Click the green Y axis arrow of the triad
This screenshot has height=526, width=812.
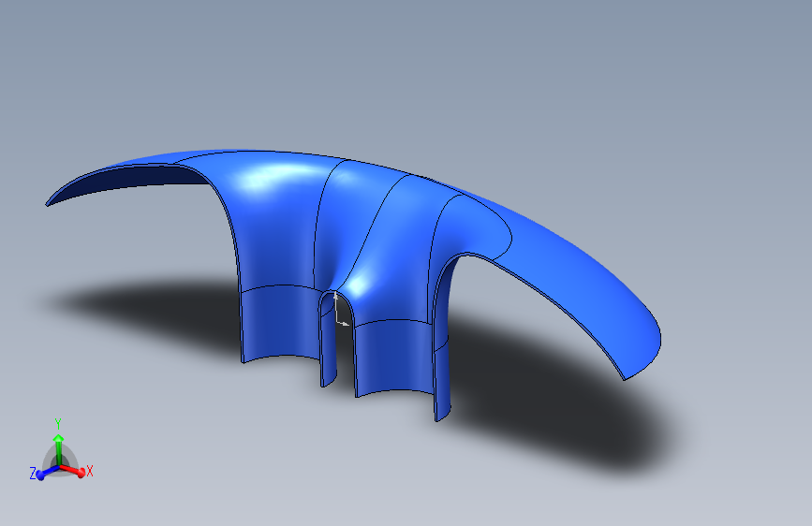[x=58, y=449]
